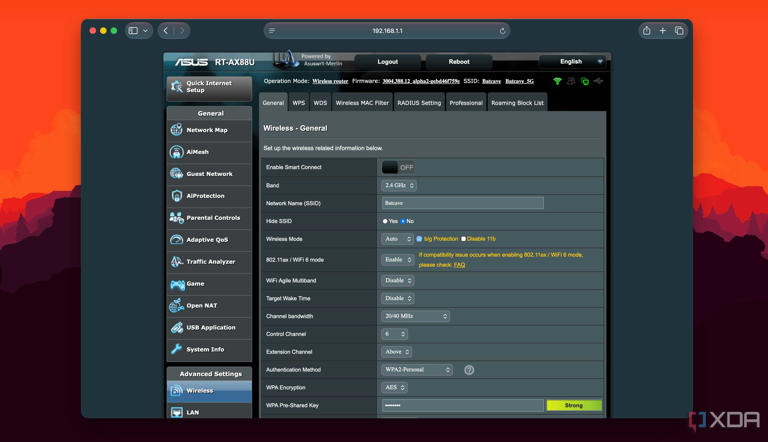Click the Network Name (SSID) field
This screenshot has height=442, width=768.
tap(463, 203)
